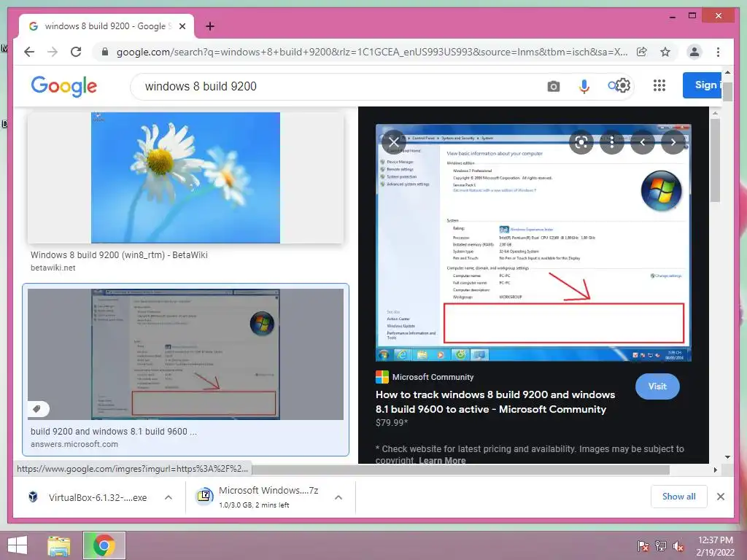This screenshot has height=560, width=747.
Task: Open the daisy flower BetaWiki thumbnail
Action: 185,178
